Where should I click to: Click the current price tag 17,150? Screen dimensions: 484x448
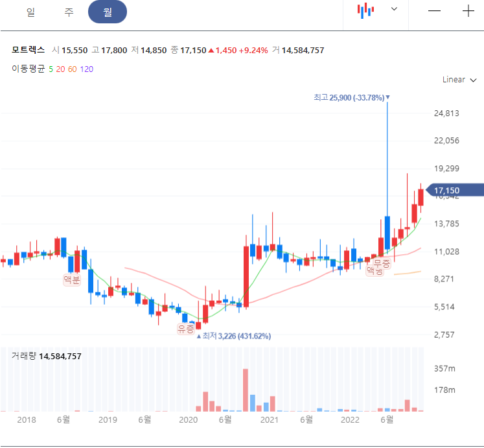(454, 190)
